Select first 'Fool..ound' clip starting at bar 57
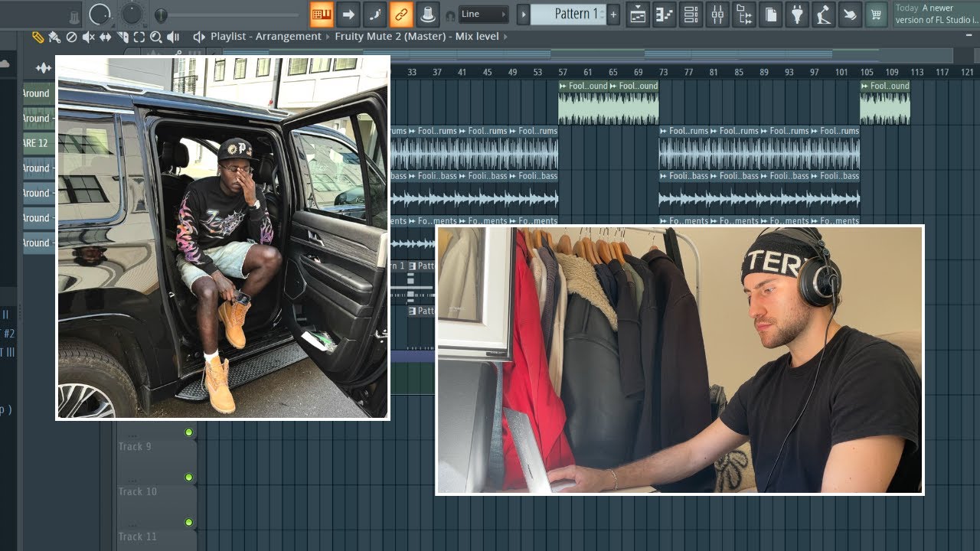Viewport: 980px width, 551px height. pyautogui.click(x=583, y=102)
